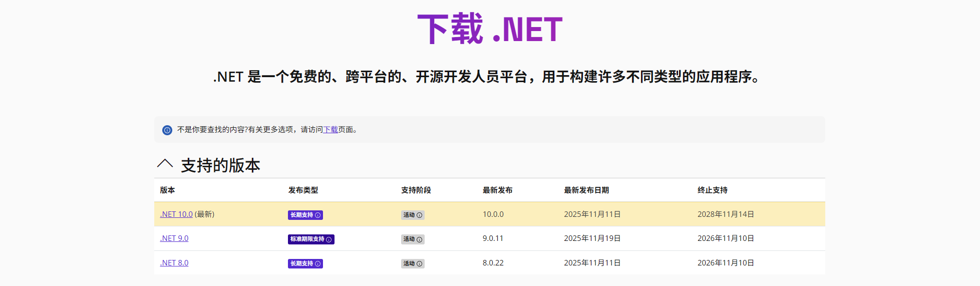
Task: Collapse the 支持的版本 section chevron
Action: tap(165, 164)
